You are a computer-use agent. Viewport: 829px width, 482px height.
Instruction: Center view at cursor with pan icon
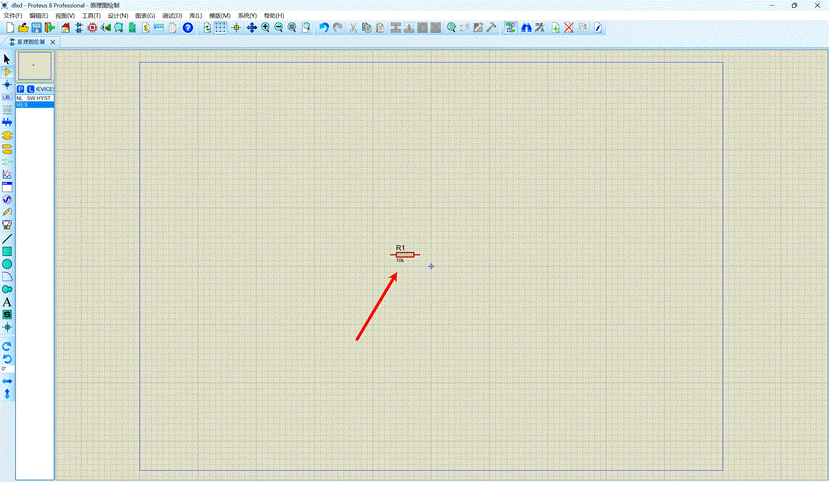[252, 27]
